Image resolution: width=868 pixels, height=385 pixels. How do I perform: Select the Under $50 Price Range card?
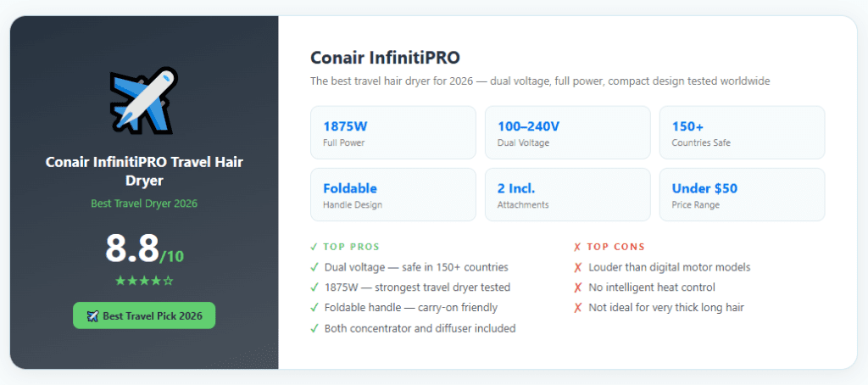(x=742, y=194)
